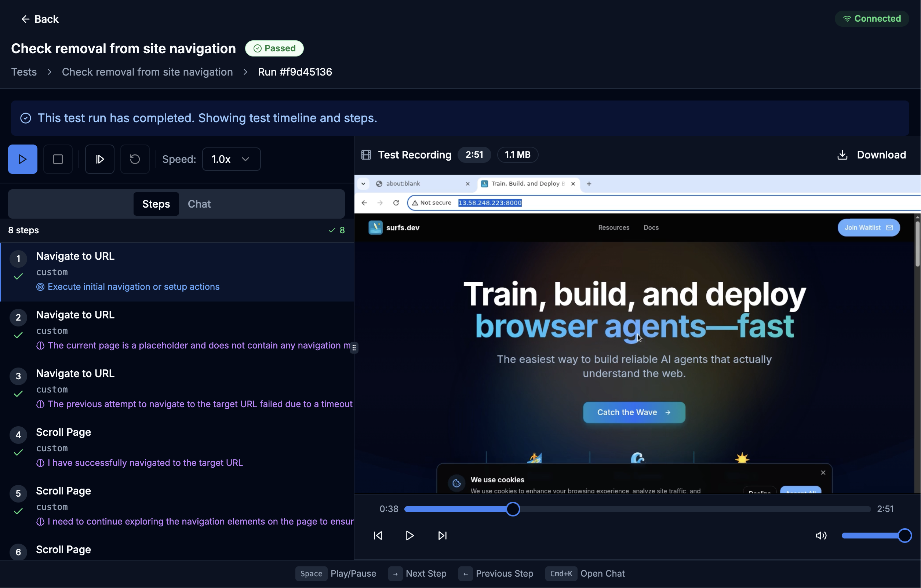The image size is (921, 588).
Task: Click the Catch the Wave button
Action: pyautogui.click(x=633, y=412)
